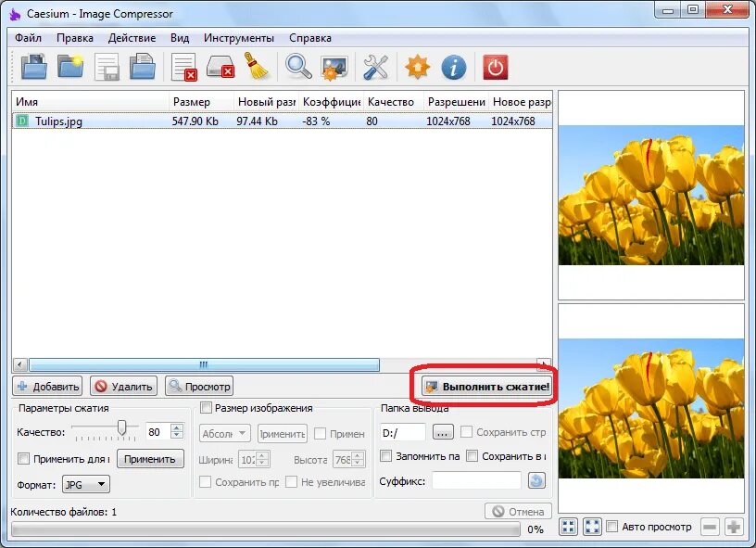Click the Add Pictures toolbar icon
The height and width of the screenshot is (548, 756).
click(33, 67)
